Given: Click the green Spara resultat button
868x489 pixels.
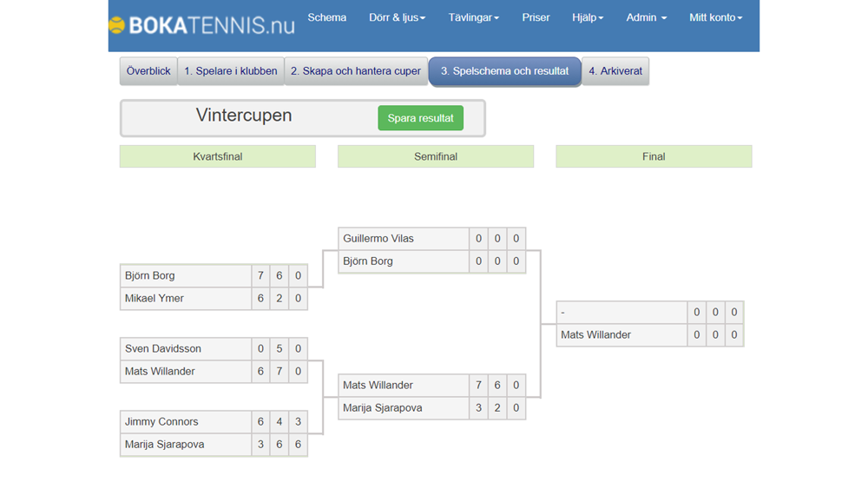Looking at the screenshot, I should (420, 118).
